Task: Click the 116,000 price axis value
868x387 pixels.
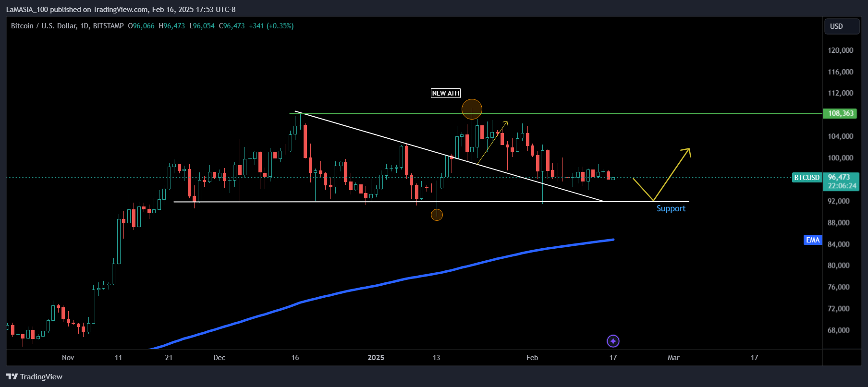Action: [840, 72]
